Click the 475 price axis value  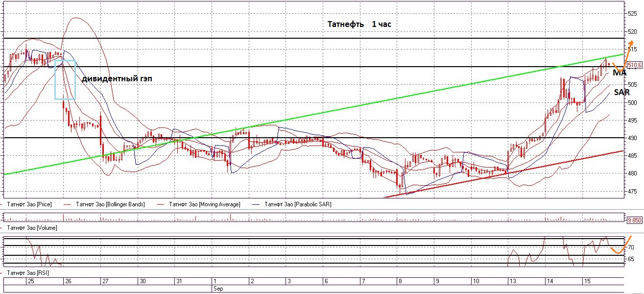tap(633, 191)
